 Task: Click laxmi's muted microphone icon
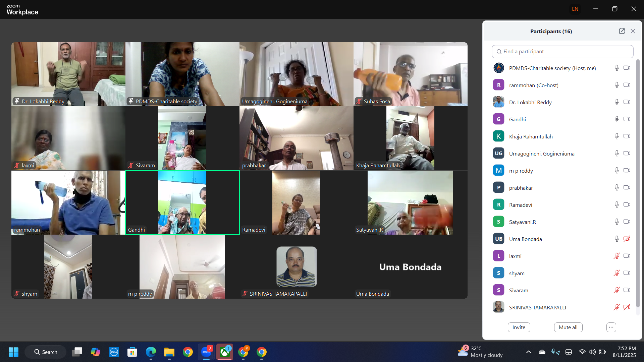pyautogui.click(x=616, y=256)
